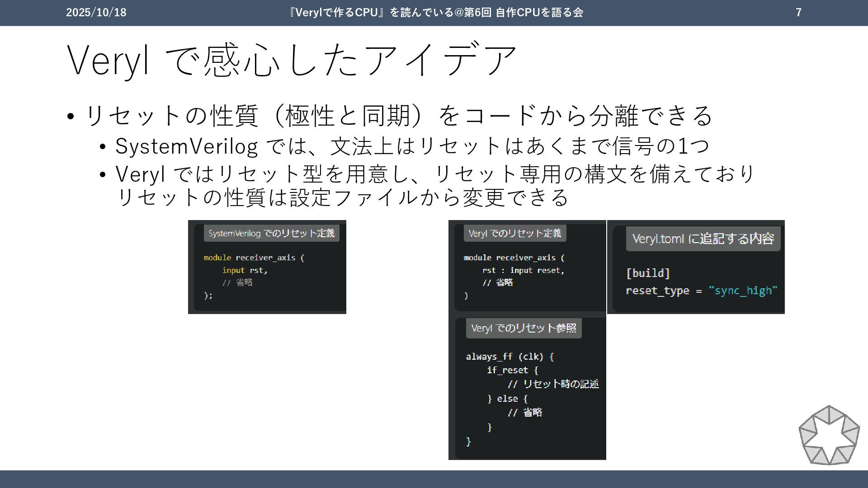The width and height of the screenshot is (868, 488).
Task: Click the Veryl ではリセット型 sub-bullet line
Action: point(434,174)
